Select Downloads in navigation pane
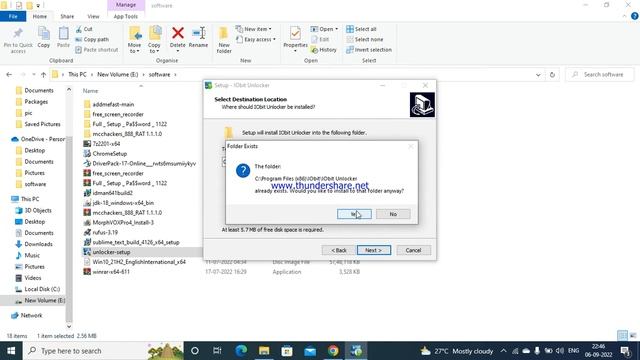This screenshot has height=360, width=640. click(x=38, y=244)
